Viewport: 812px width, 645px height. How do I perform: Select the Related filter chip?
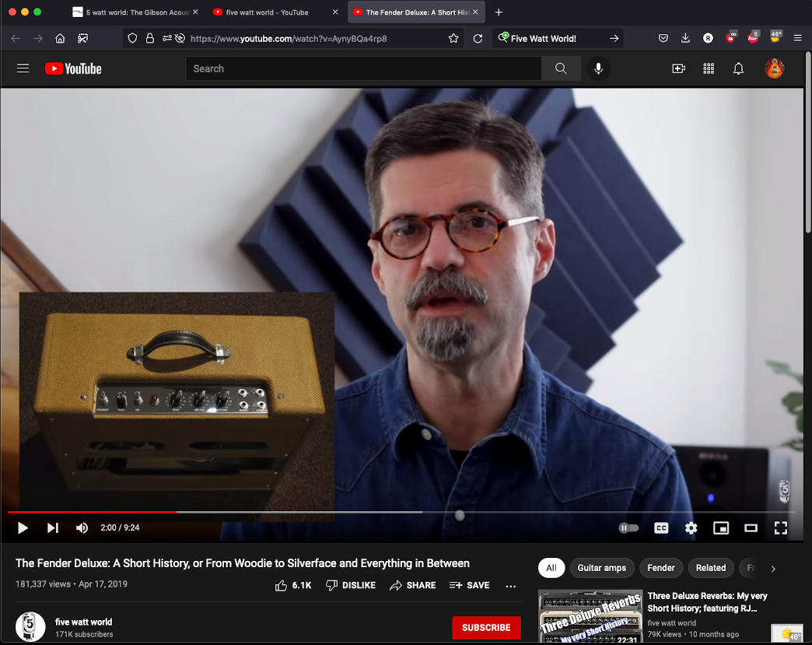coord(711,568)
